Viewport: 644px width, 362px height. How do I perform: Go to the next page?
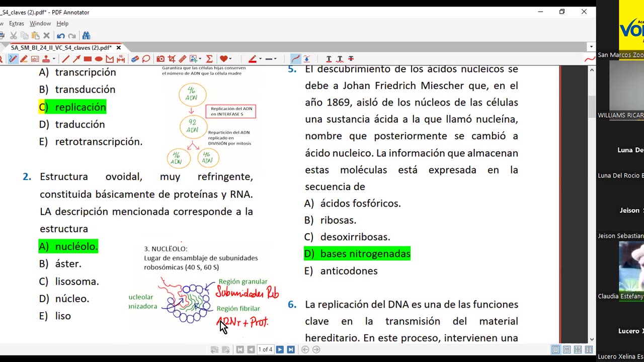[280, 349]
